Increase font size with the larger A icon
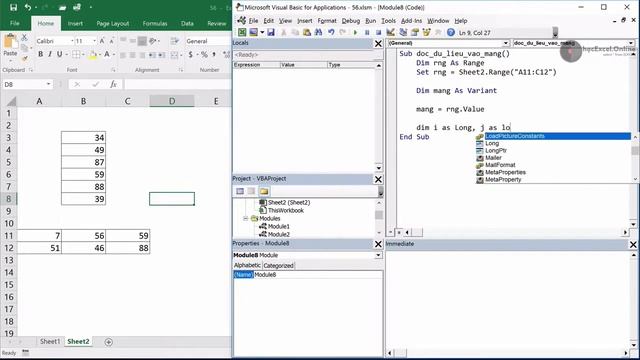The image size is (640, 360). point(102,41)
